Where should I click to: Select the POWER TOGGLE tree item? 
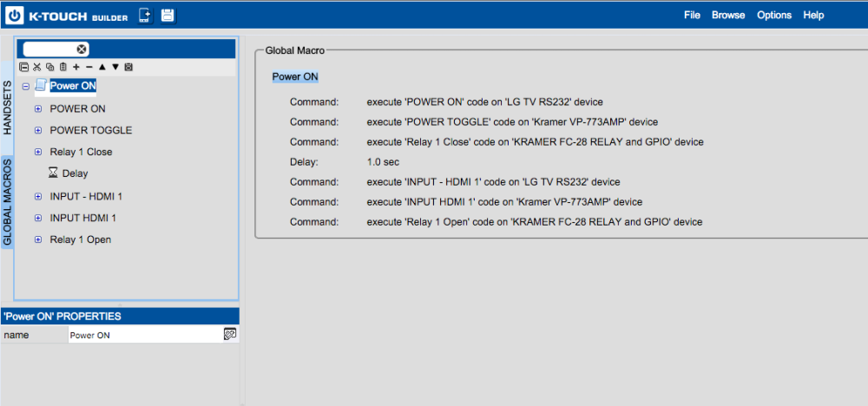[x=91, y=130]
